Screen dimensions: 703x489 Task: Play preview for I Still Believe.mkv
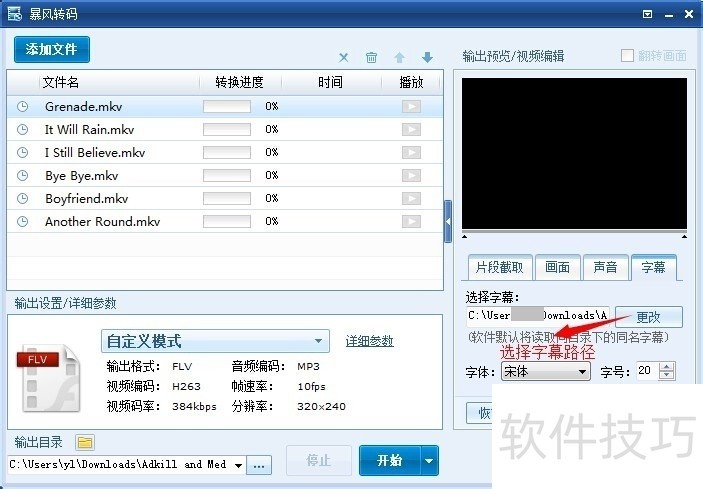[411, 152]
